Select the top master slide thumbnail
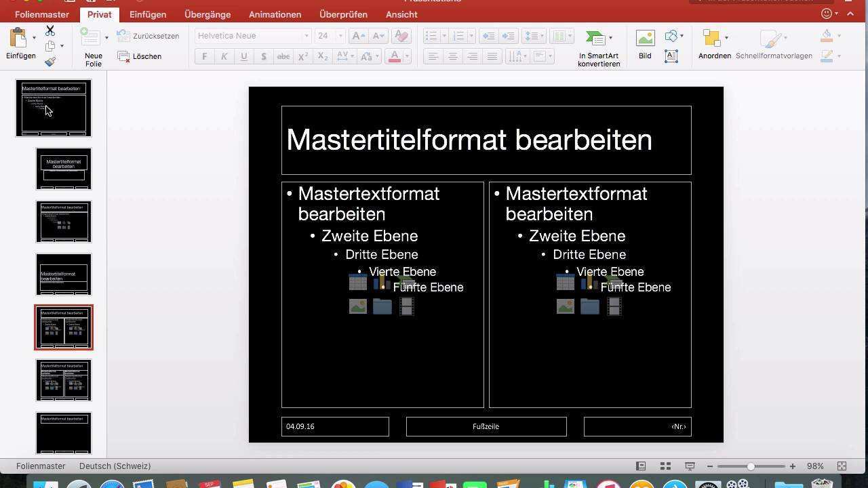 [x=54, y=108]
